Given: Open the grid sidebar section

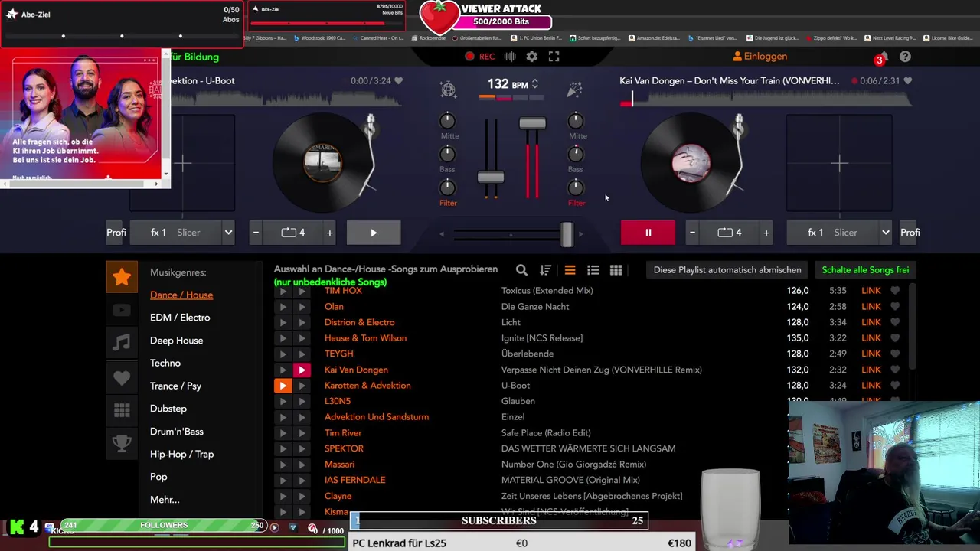Looking at the screenshot, I should click(x=122, y=411).
